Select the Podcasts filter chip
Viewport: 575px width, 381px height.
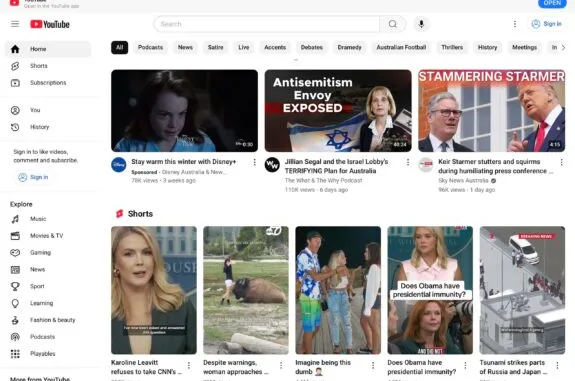[x=150, y=48]
